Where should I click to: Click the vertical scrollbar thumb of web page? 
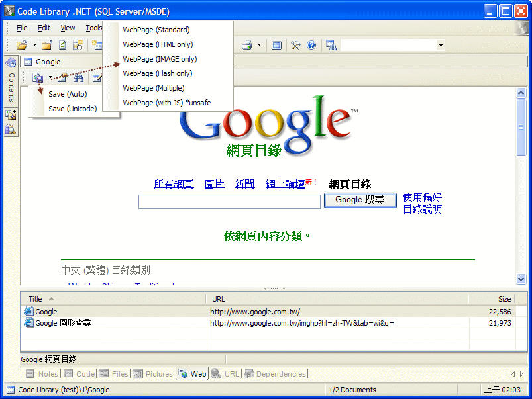point(521,127)
